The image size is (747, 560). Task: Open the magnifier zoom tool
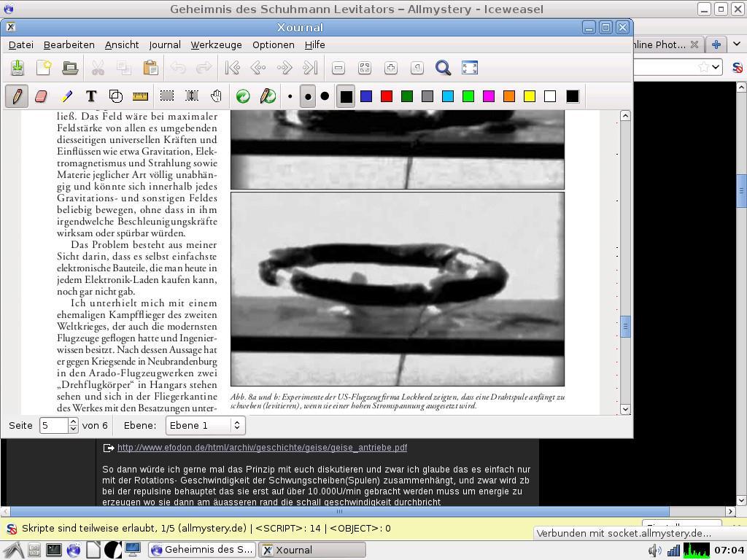(x=443, y=68)
